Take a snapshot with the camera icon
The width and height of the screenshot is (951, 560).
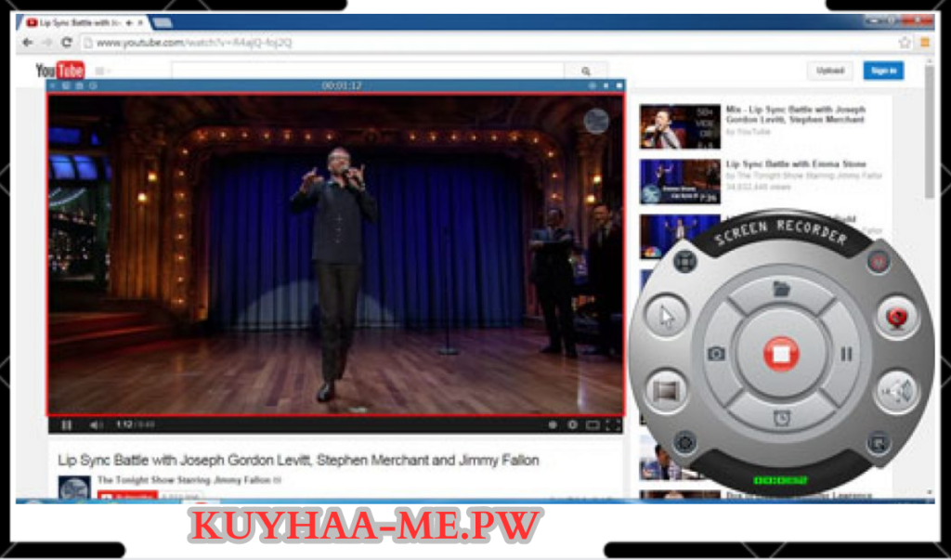point(716,354)
